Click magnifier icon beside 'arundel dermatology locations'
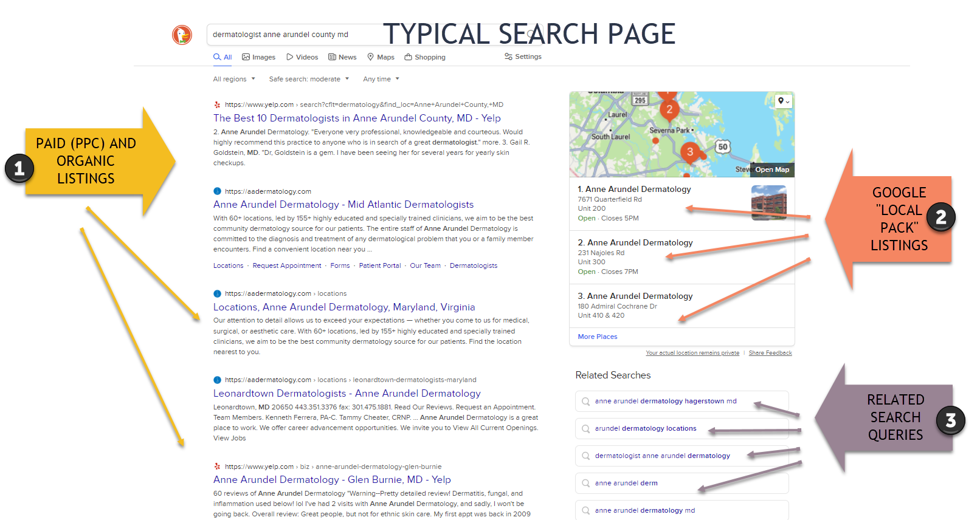The width and height of the screenshot is (980, 520). tap(585, 429)
